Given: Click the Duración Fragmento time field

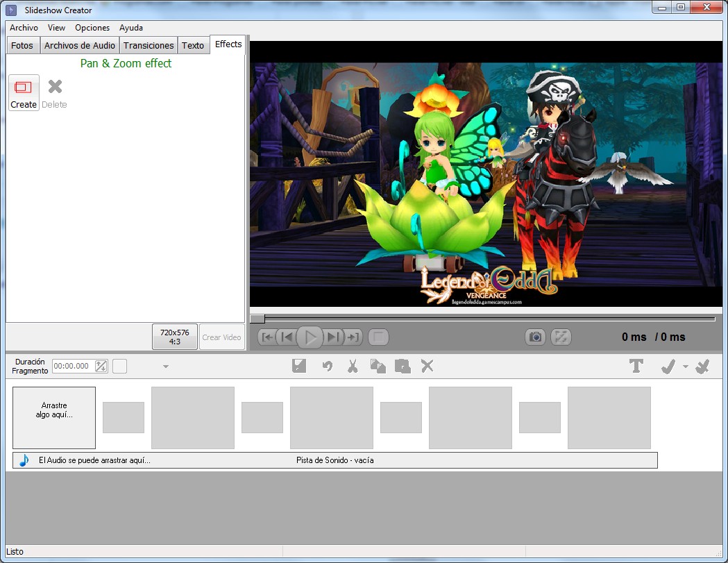Looking at the screenshot, I should [81, 366].
